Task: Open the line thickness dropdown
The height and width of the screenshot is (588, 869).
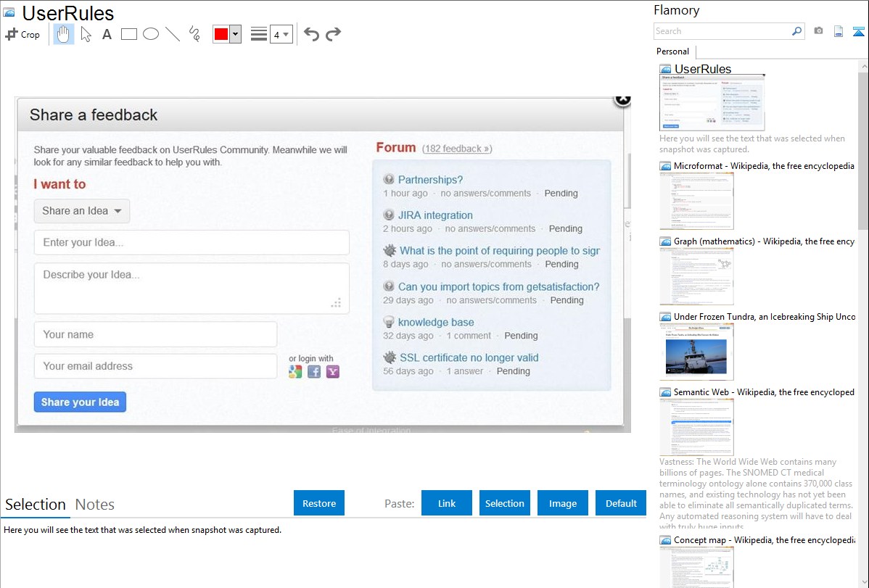Action: point(281,34)
